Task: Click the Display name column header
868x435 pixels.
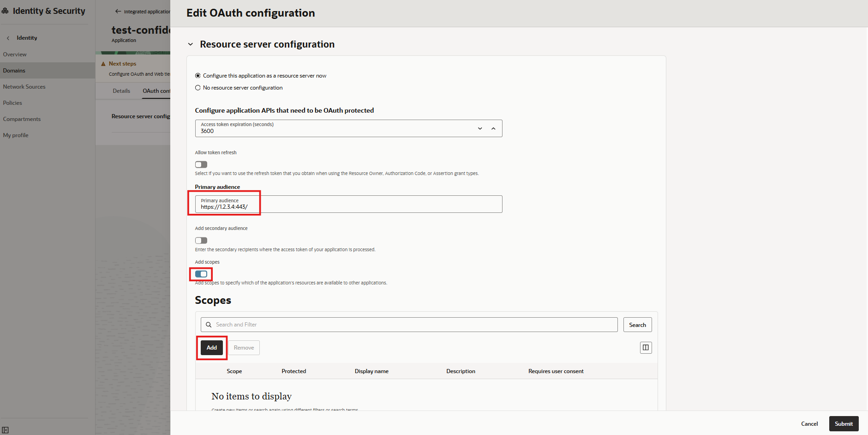Action: point(371,371)
